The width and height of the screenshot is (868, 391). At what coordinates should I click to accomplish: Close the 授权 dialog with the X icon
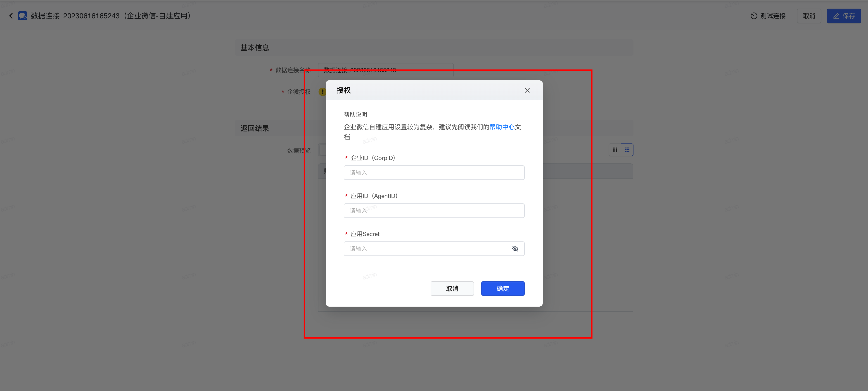click(x=527, y=90)
